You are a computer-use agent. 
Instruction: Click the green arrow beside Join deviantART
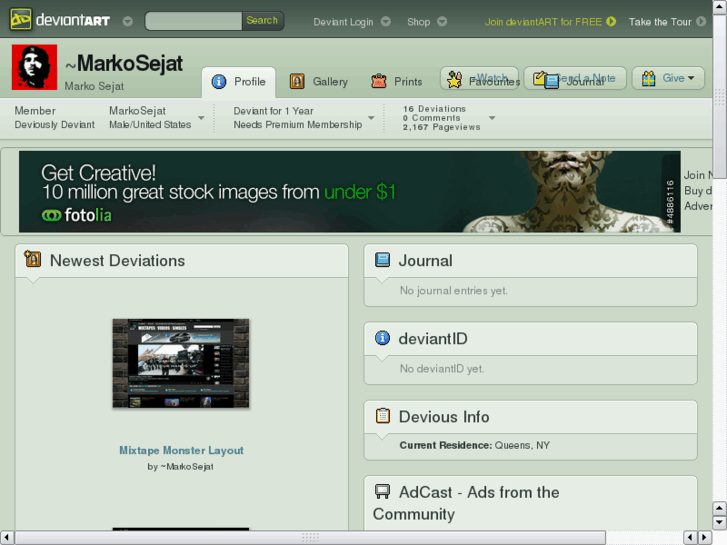pyautogui.click(x=611, y=21)
